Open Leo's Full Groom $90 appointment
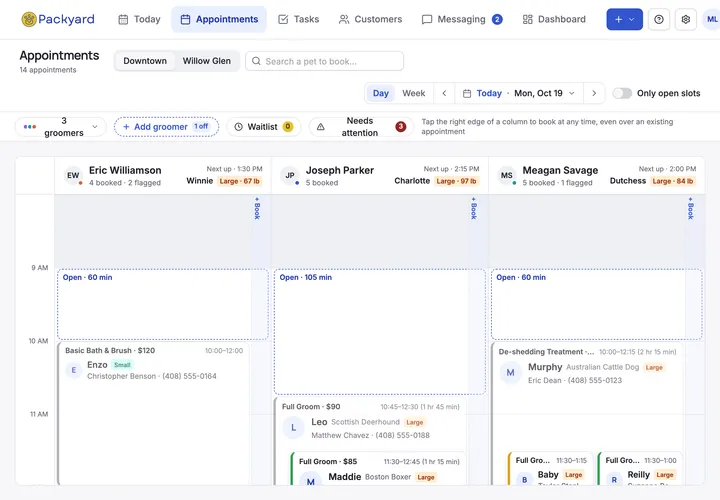Screen dimensions: 720x500 coord(370,423)
